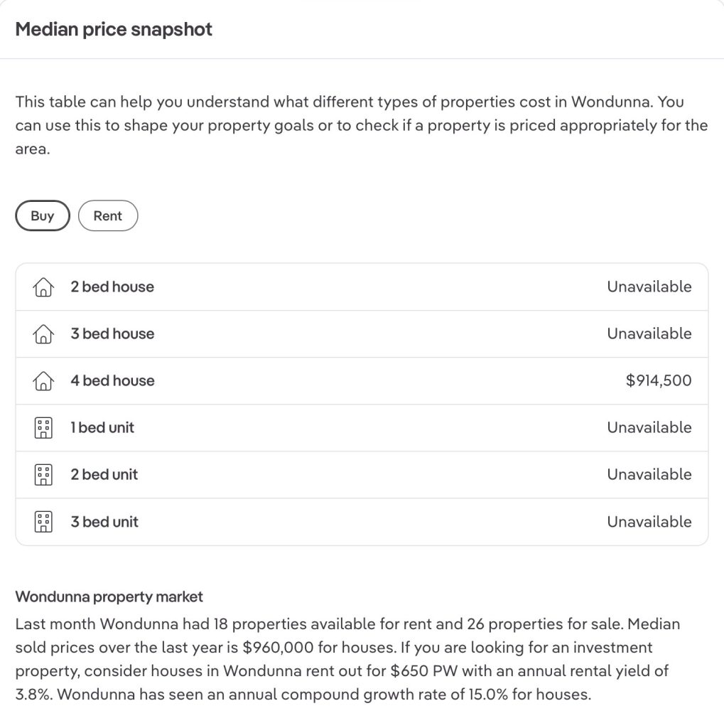724x728 pixels.
Task: Select the 3 bed unit row label
Action: point(104,522)
